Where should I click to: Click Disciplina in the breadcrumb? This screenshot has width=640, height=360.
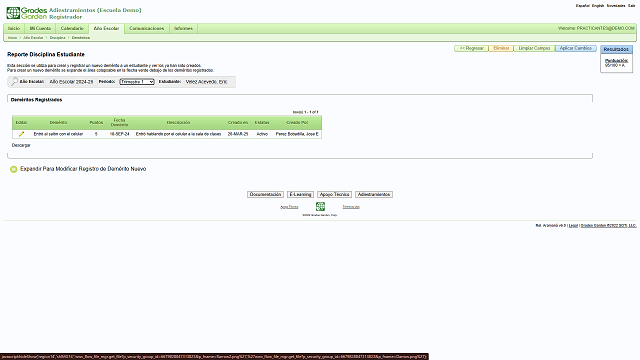click(58, 38)
